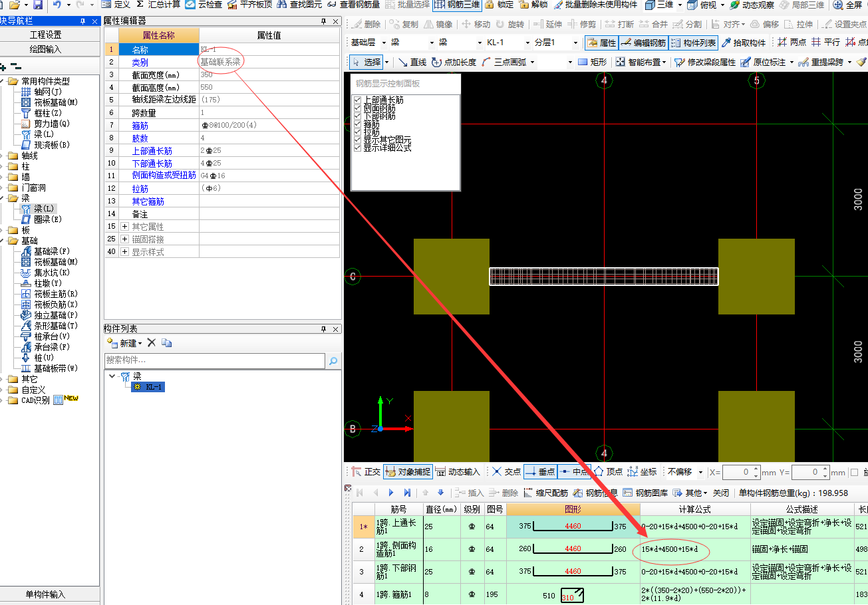Click the 打断 break tool
The height and width of the screenshot is (605, 868).
click(619, 25)
